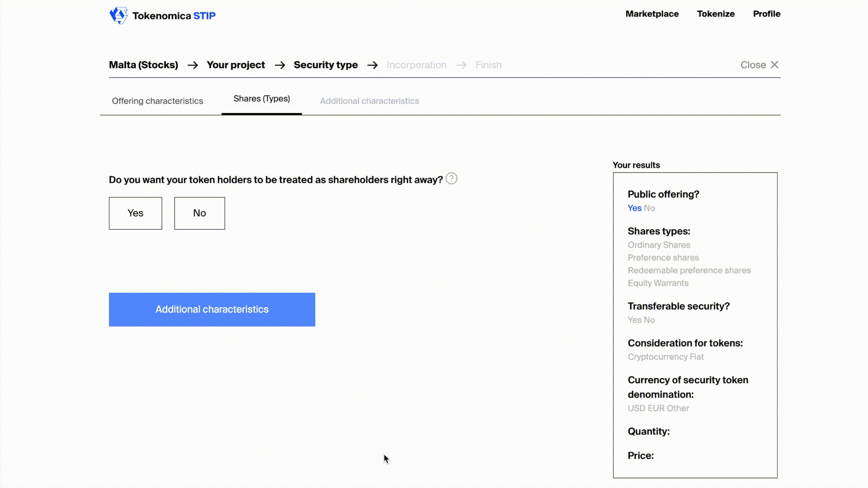The image size is (868, 488).
Task: Click arrow after Incorporation step
Action: [461, 65]
